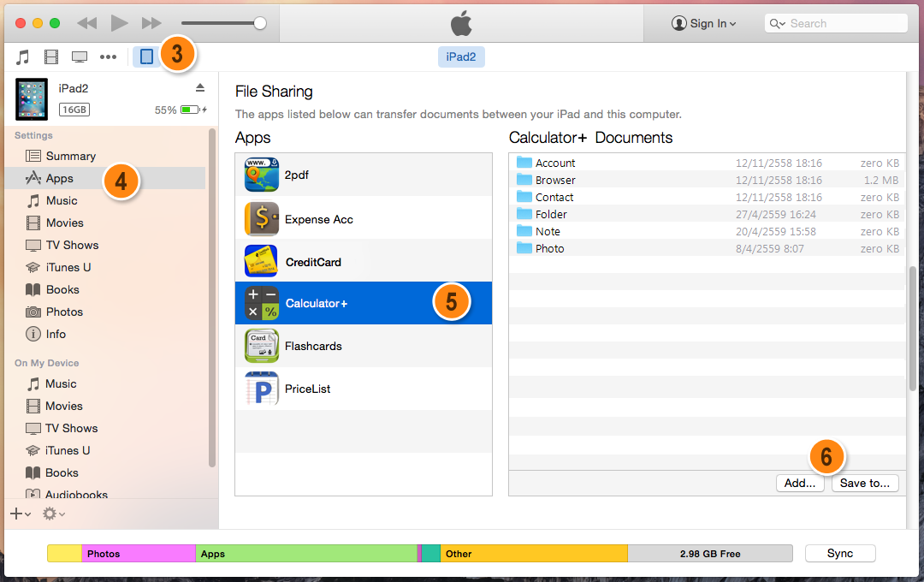Screen dimensions: 924x582
Task: Open Info in Settings sidebar
Action: point(106,335)
